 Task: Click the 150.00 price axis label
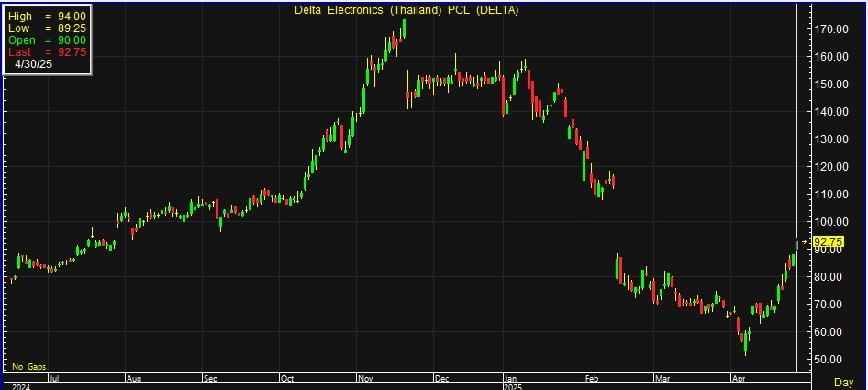point(832,84)
